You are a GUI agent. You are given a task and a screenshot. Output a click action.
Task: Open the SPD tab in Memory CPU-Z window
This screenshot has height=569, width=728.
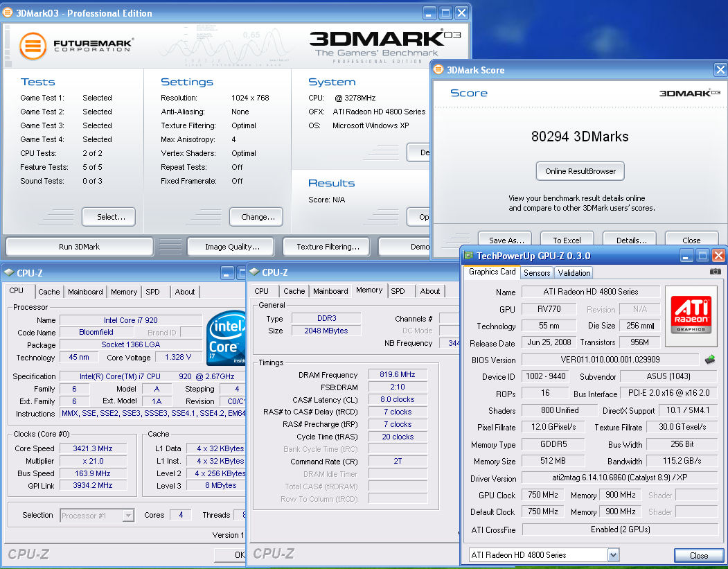tap(398, 291)
